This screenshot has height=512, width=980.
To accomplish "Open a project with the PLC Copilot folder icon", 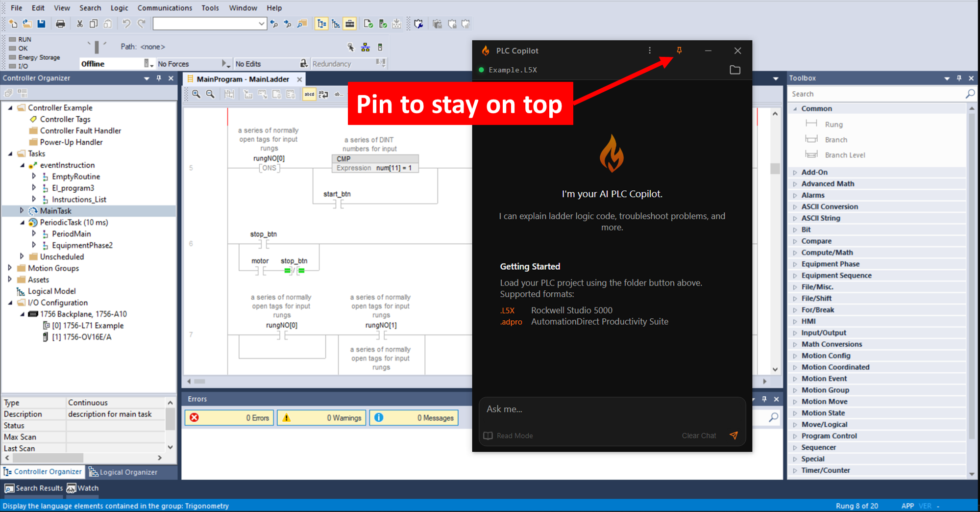I will (735, 70).
